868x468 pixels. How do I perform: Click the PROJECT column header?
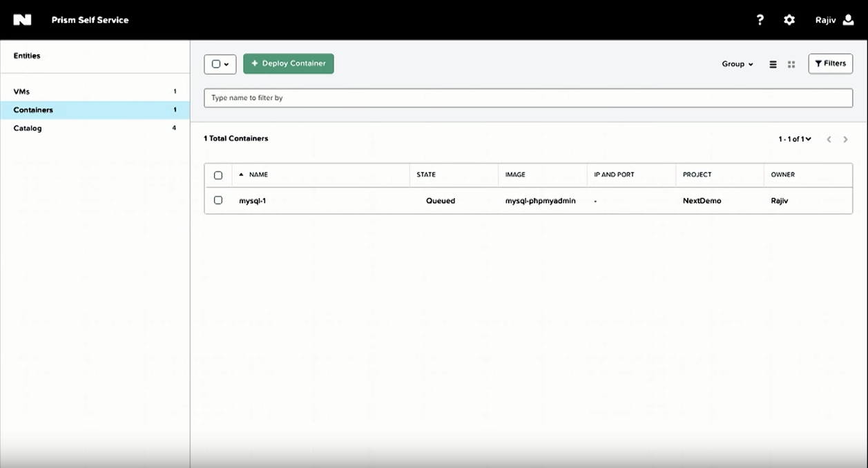coord(697,175)
